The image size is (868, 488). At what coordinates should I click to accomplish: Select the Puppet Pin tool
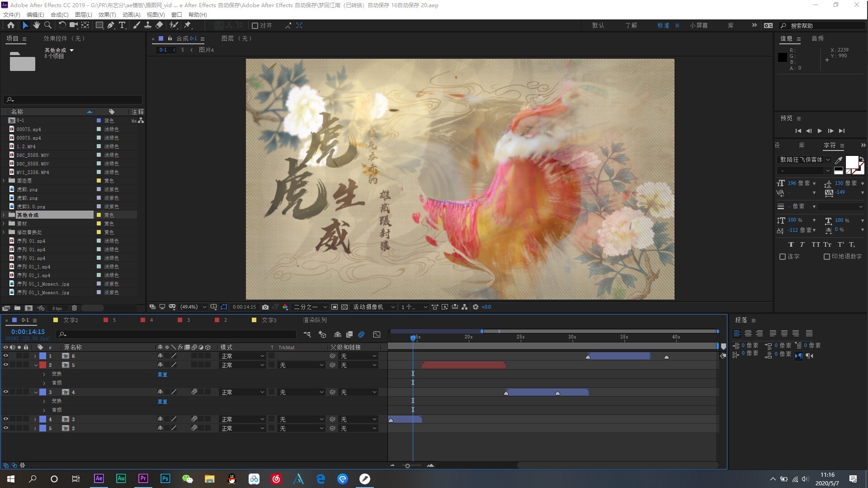(188, 25)
